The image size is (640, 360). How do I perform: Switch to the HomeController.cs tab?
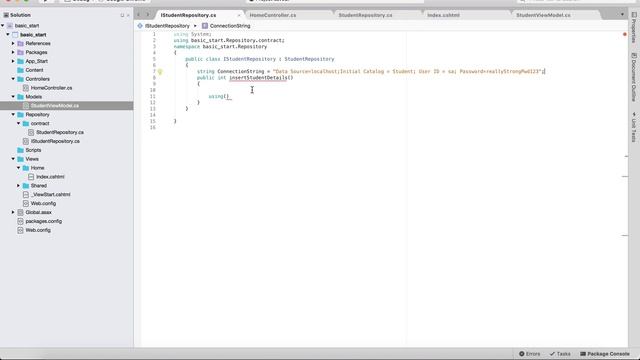[x=273, y=15]
